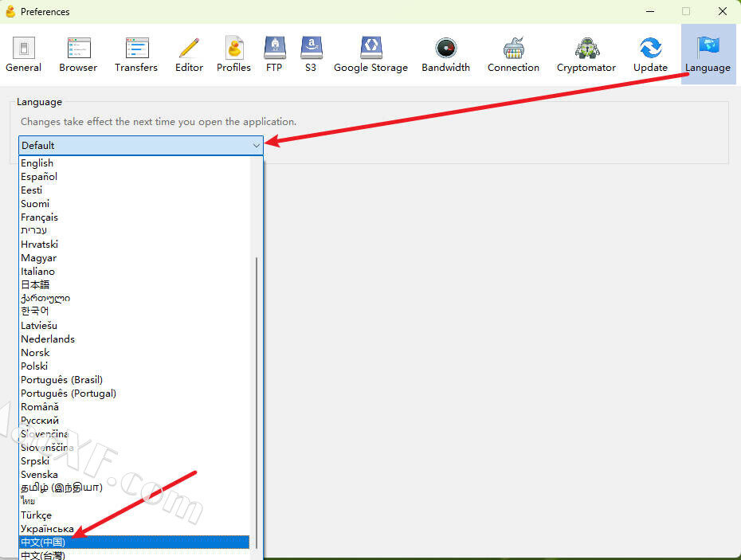Select Nederlands in the dropdown list
Viewport: 741px width, 560px height.
(48, 339)
